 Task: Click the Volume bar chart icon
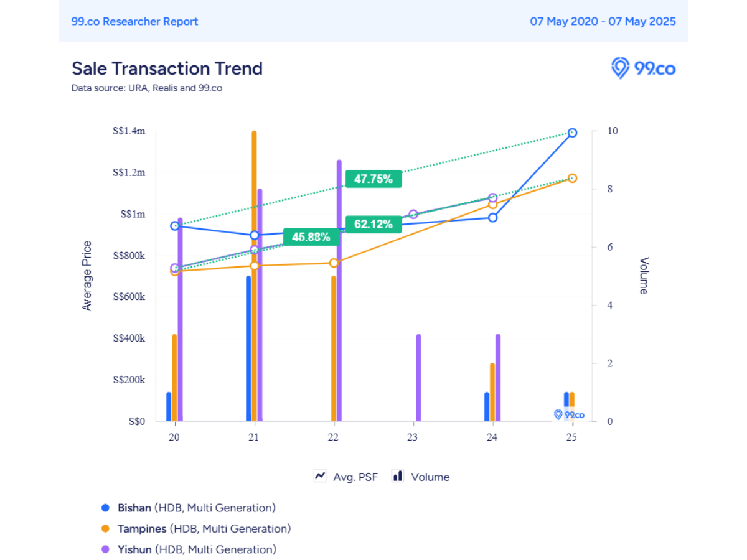(x=398, y=477)
